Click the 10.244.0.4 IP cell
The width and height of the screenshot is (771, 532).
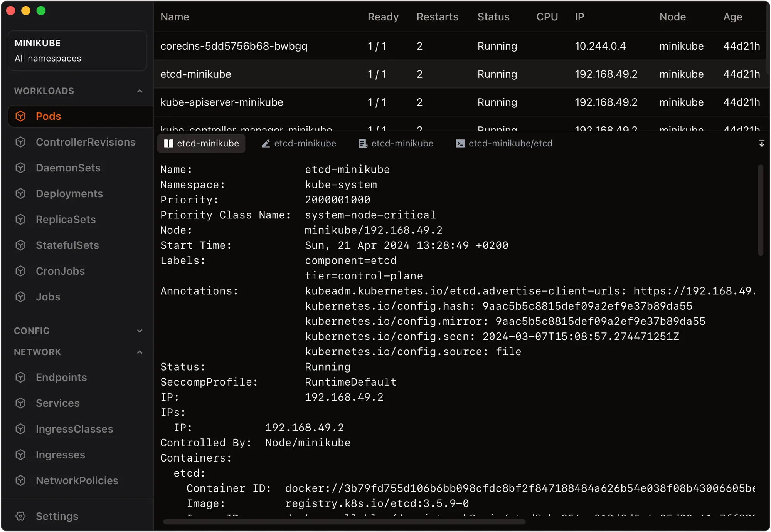point(600,46)
